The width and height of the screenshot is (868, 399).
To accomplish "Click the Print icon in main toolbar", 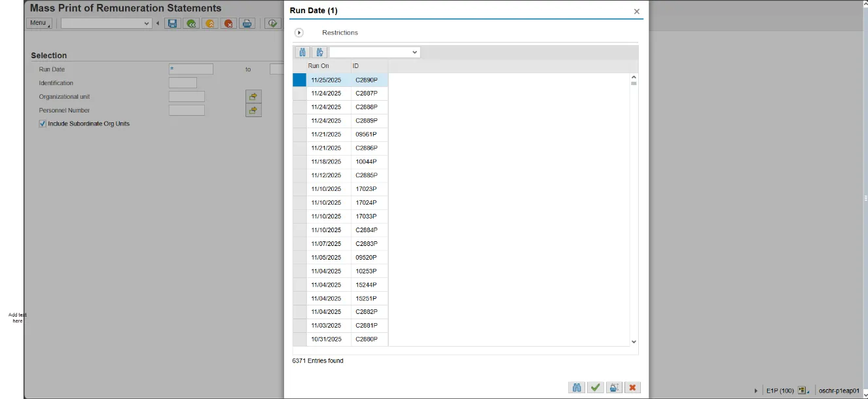I will [246, 24].
